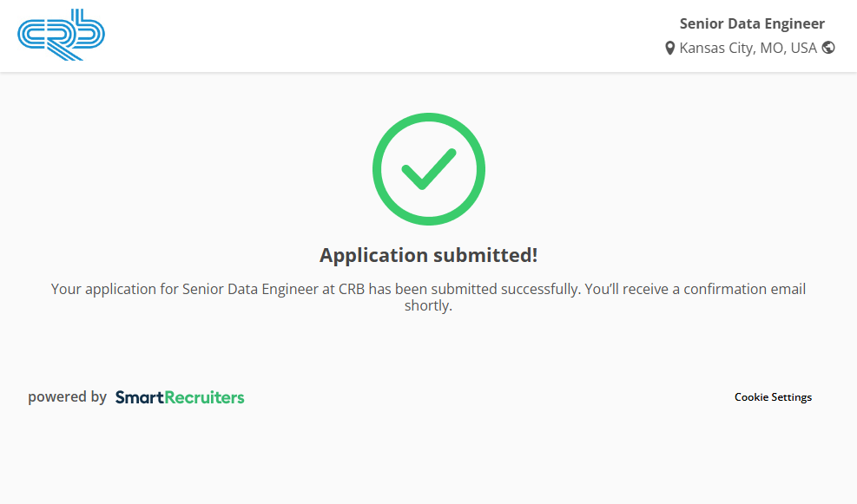Click the word "shortly." in the message

point(428,305)
